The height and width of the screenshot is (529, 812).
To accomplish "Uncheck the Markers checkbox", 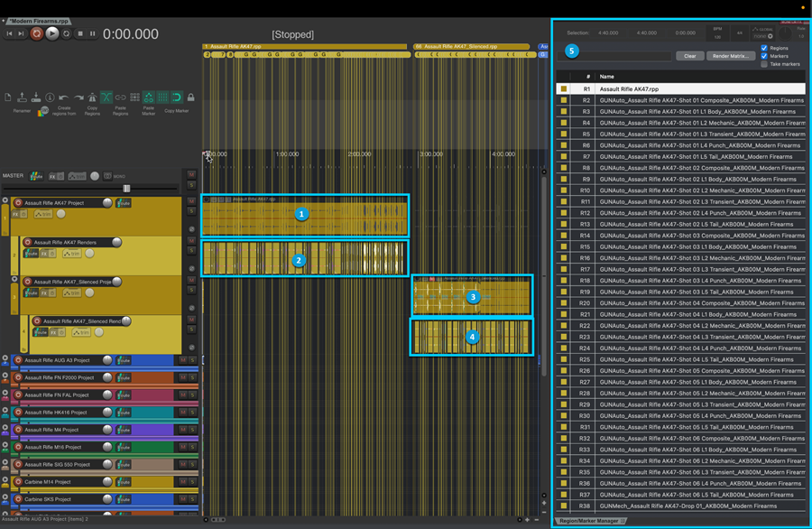I will 764,56.
